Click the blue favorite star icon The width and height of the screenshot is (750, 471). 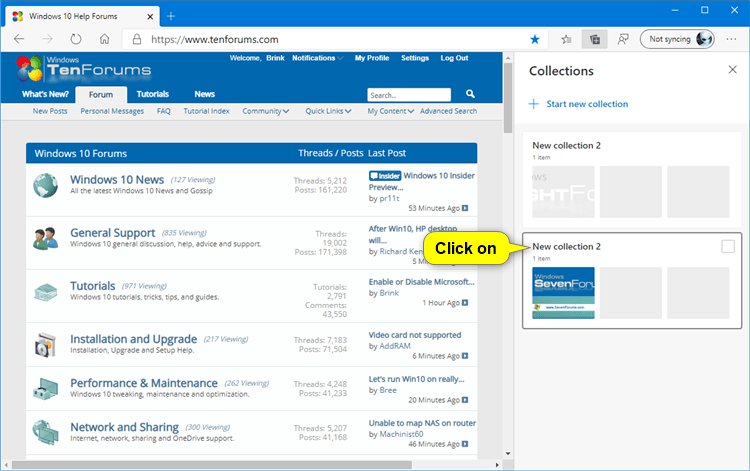535,39
